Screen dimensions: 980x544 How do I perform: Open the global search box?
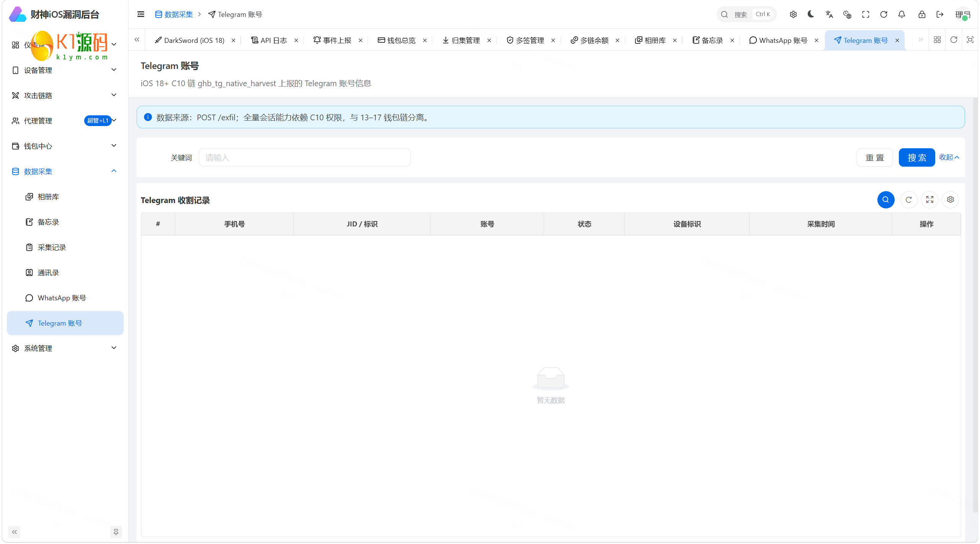(746, 14)
